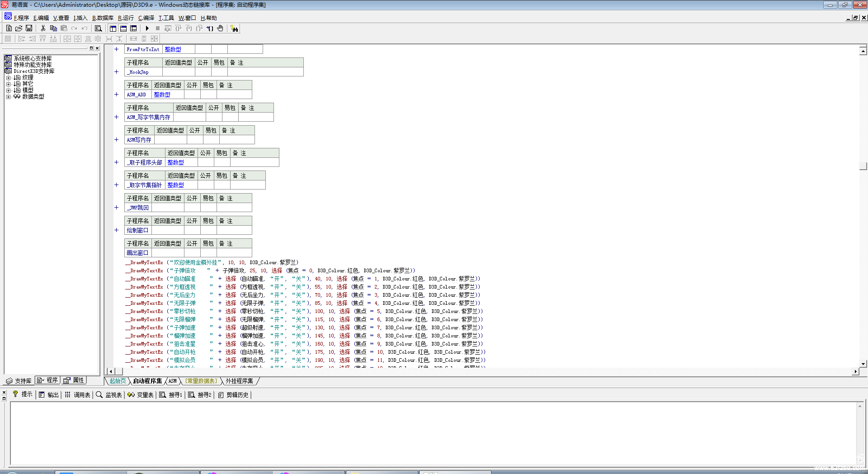Image resolution: width=868 pixels, height=474 pixels.
Task: Expand the 模型 tree node
Action: (8, 90)
